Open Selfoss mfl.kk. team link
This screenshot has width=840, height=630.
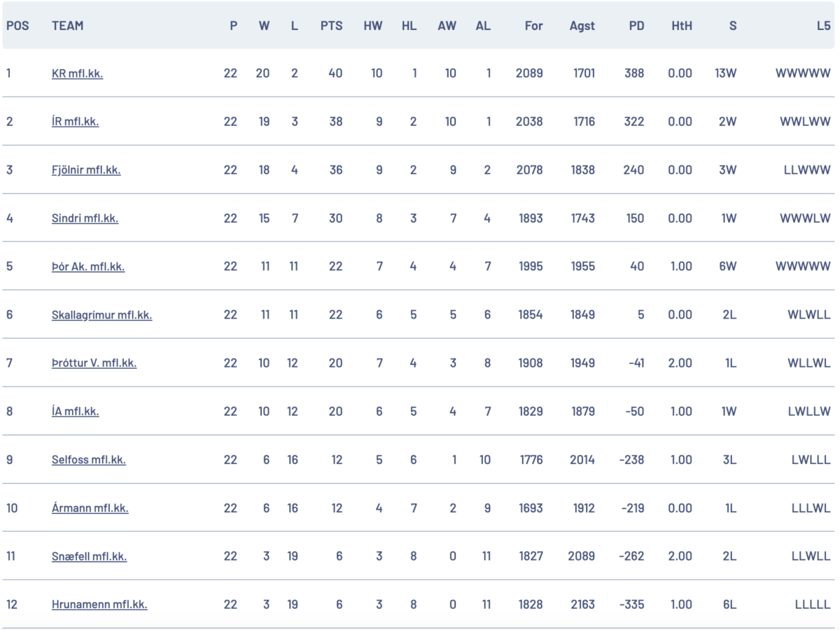coord(88,460)
